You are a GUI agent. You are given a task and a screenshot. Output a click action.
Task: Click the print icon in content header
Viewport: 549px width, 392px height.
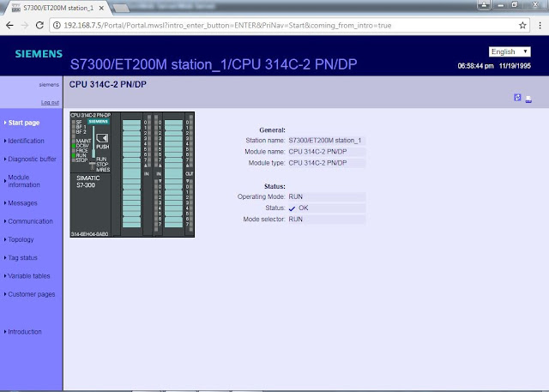pos(528,100)
